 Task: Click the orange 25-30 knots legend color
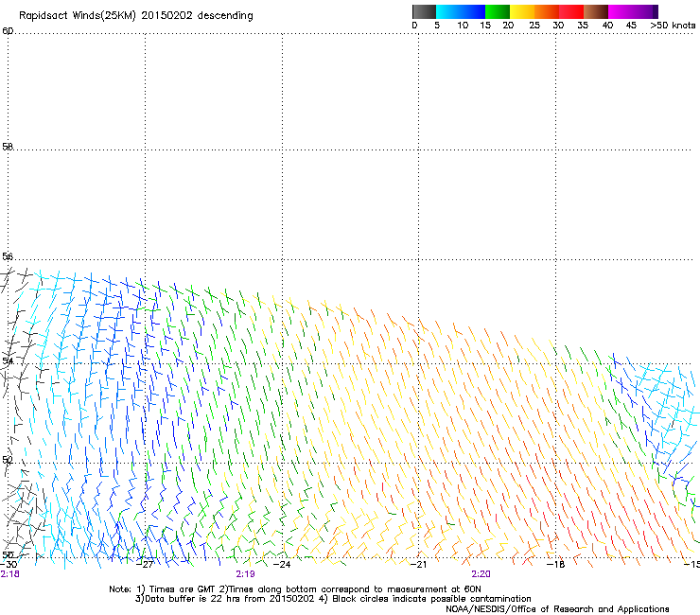point(547,11)
